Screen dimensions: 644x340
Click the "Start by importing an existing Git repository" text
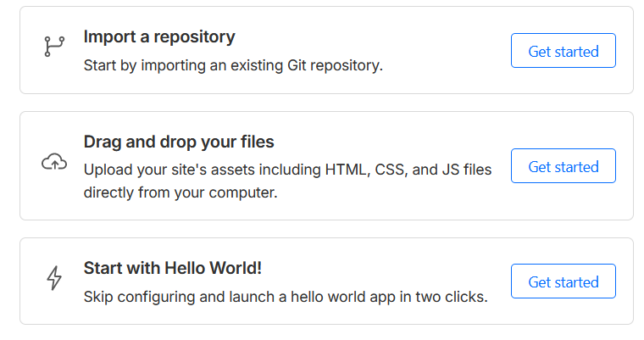[x=233, y=65]
